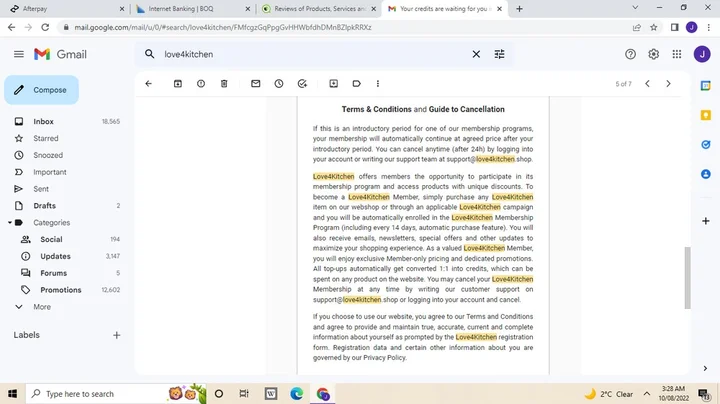Open Gmail settings gear
This screenshot has width=720, height=404.
653,54
